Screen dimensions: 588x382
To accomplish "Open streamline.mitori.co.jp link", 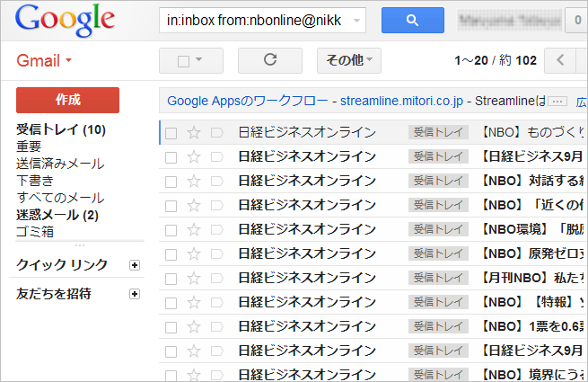I will 401,101.
